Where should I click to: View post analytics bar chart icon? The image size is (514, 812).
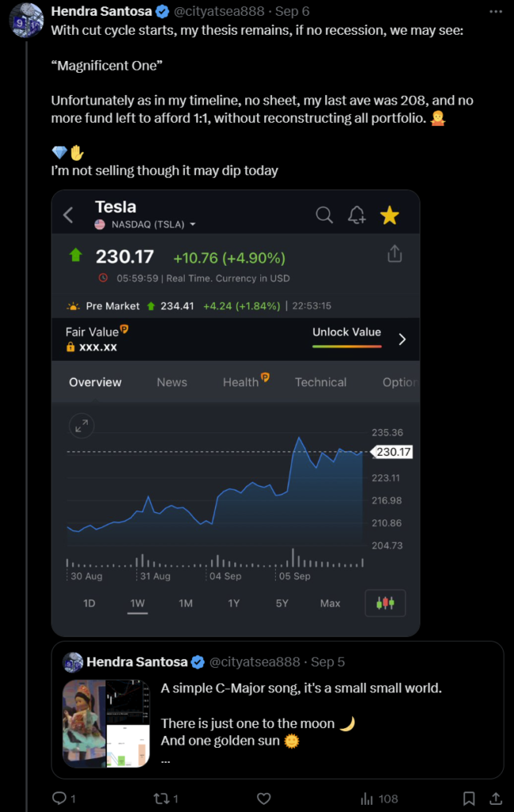pyautogui.click(x=366, y=799)
